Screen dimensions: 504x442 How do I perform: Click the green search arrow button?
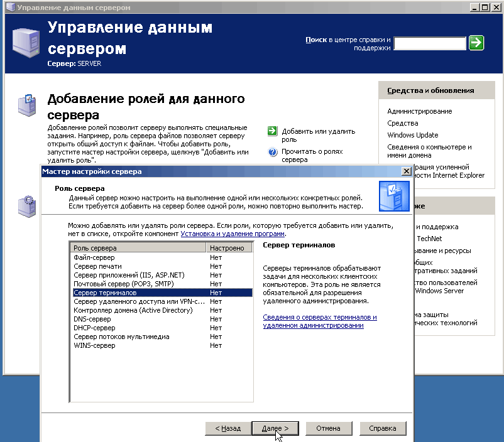477,43
